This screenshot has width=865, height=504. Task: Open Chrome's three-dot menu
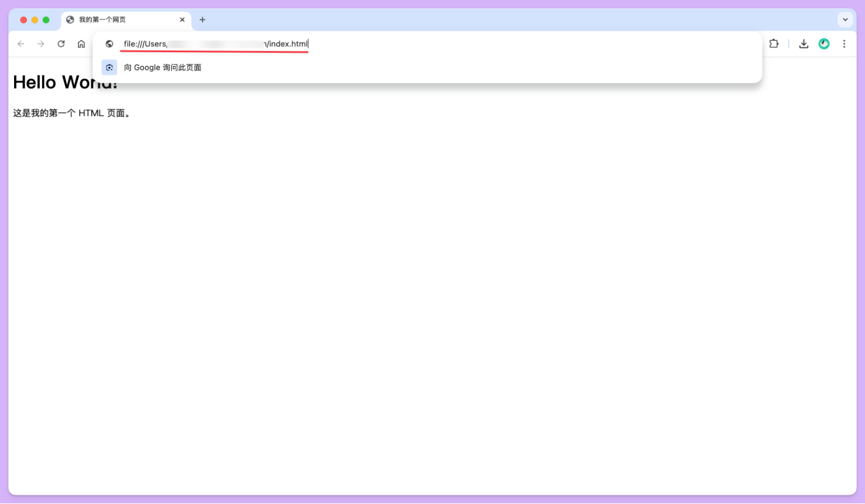click(844, 44)
